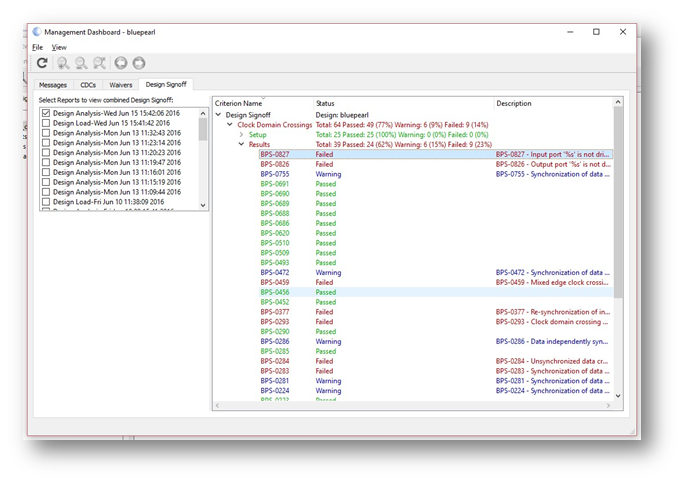Image resolution: width=684 pixels, height=483 pixels.
Task: Check Design Analysis-Mon Jun 13 11:15:19 2016
Action: (46, 182)
